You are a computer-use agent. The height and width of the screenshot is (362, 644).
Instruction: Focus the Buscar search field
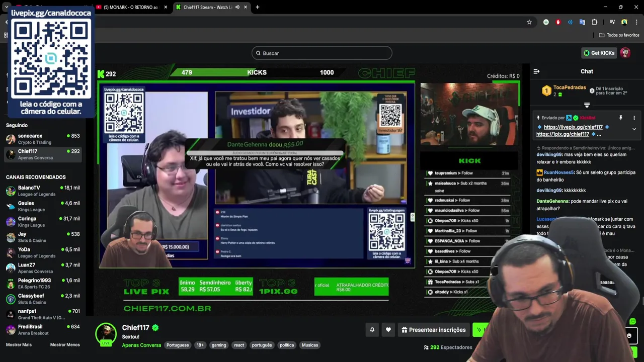(322, 53)
